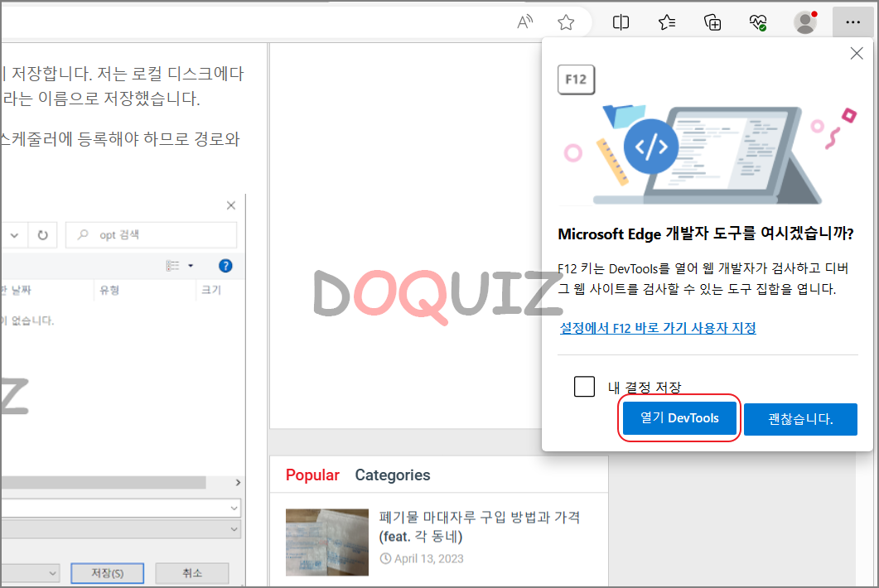Open split screen view icon
Image resolution: width=879 pixels, height=588 pixels.
click(x=621, y=22)
